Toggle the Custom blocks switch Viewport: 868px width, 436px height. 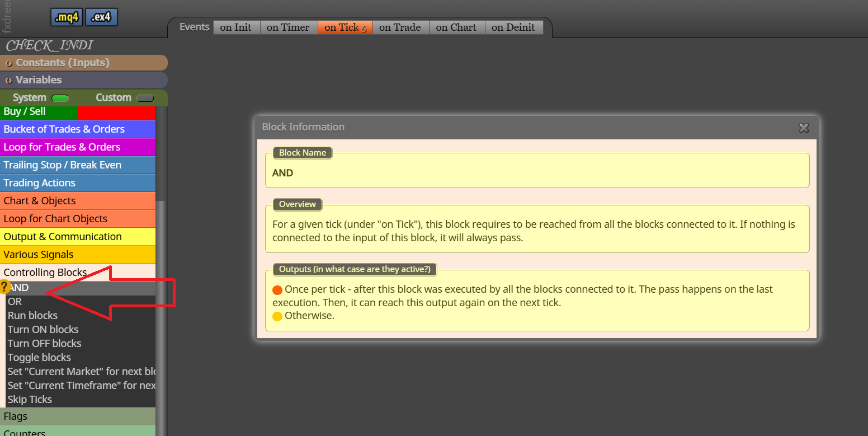point(145,98)
